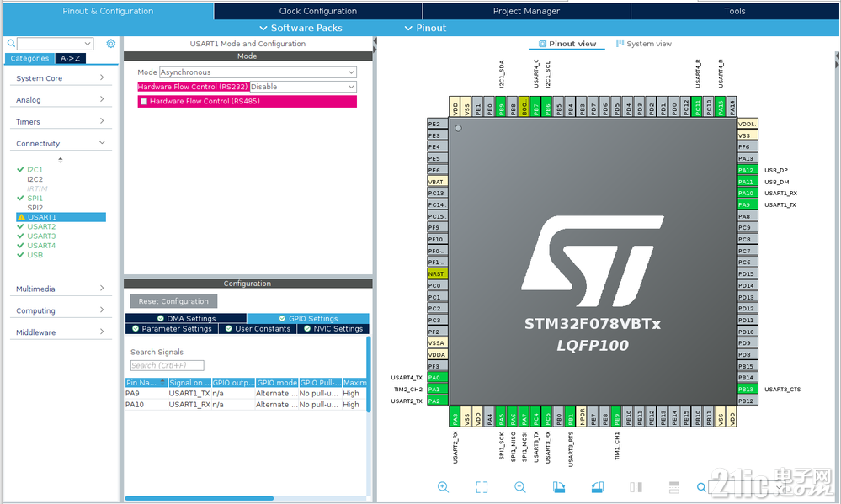This screenshot has height=504, width=841.
Task: Select USART3 in the Connectivity list
Action: tap(41, 236)
